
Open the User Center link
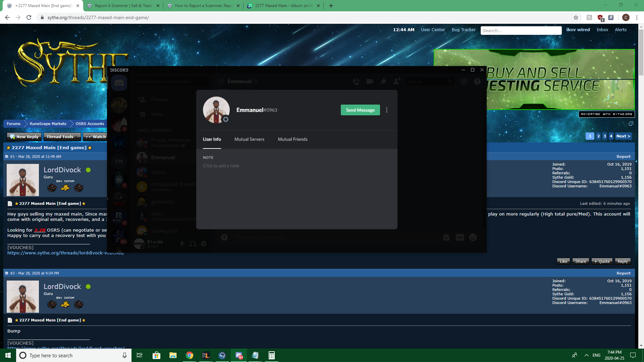click(433, 30)
